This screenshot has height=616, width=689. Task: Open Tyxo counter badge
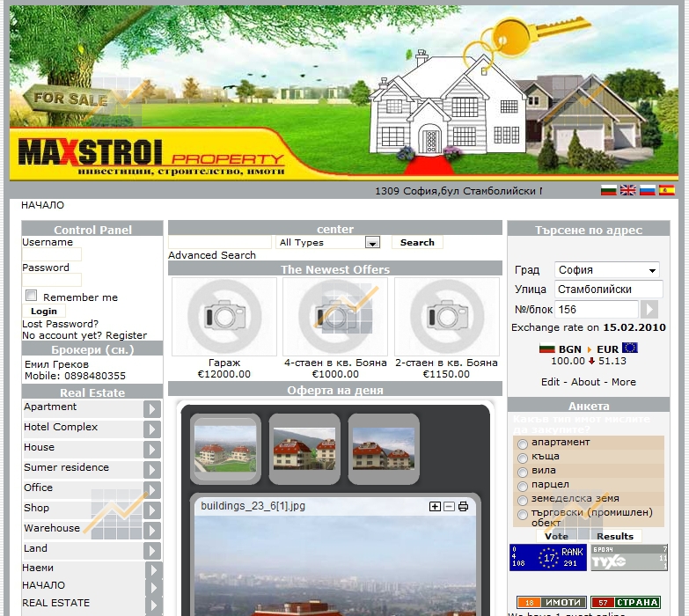coord(629,557)
